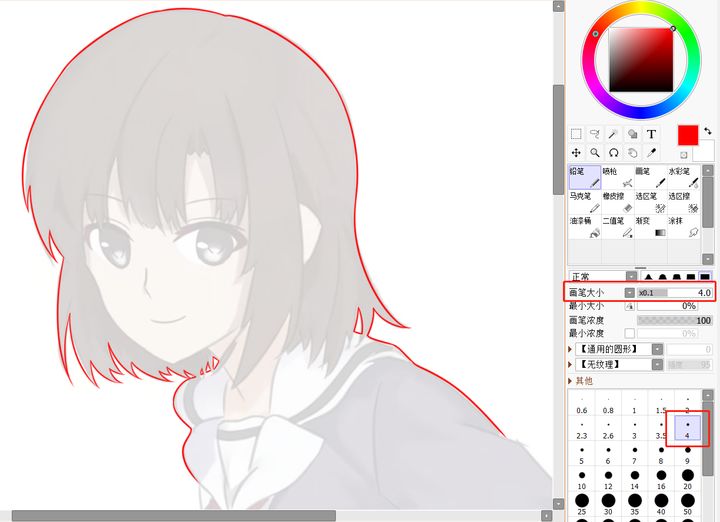
Task: Choose the 水彩笔 watercolor brush
Action: point(684,177)
